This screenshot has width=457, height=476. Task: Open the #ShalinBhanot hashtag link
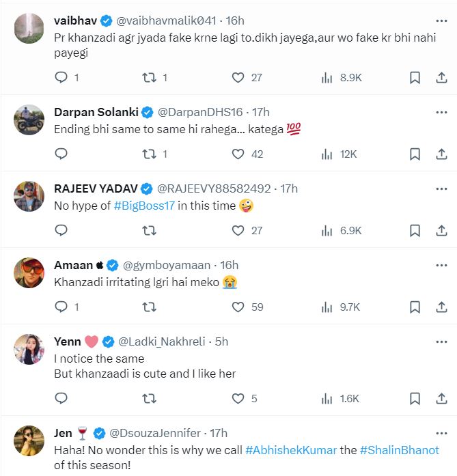click(x=400, y=451)
